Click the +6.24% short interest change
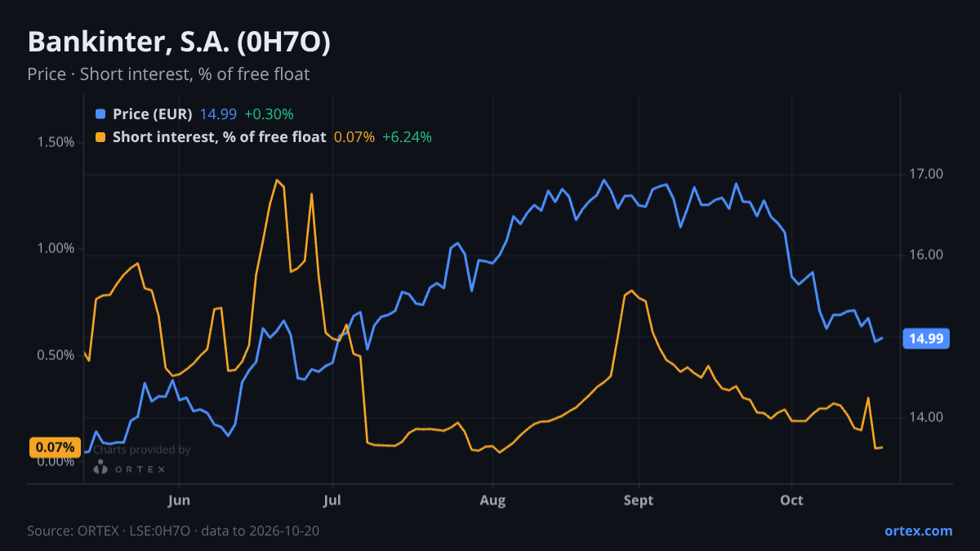Image resolution: width=980 pixels, height=551 pixels. click(x=408, y=137)
